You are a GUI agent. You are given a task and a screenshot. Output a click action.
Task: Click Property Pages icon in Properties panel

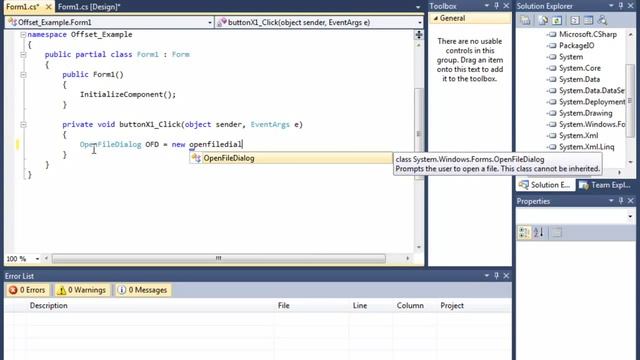click(557, 233)
